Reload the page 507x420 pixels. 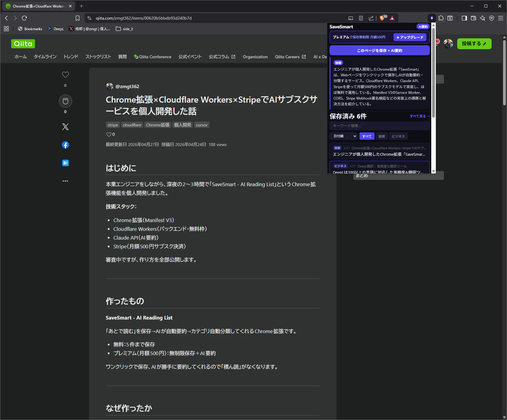click(x=24, y=18)
